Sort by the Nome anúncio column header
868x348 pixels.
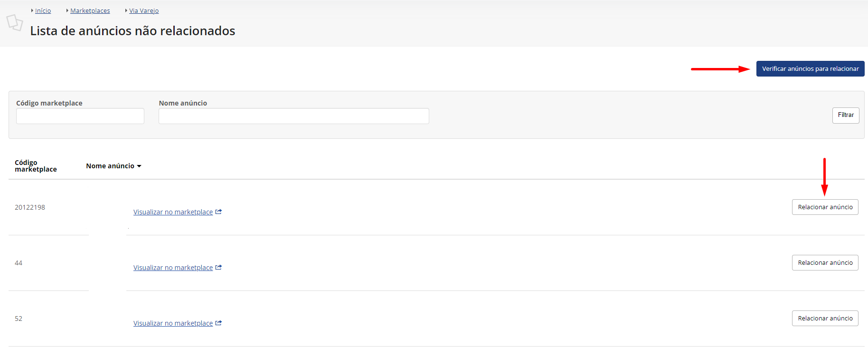[x=110, y=166]
